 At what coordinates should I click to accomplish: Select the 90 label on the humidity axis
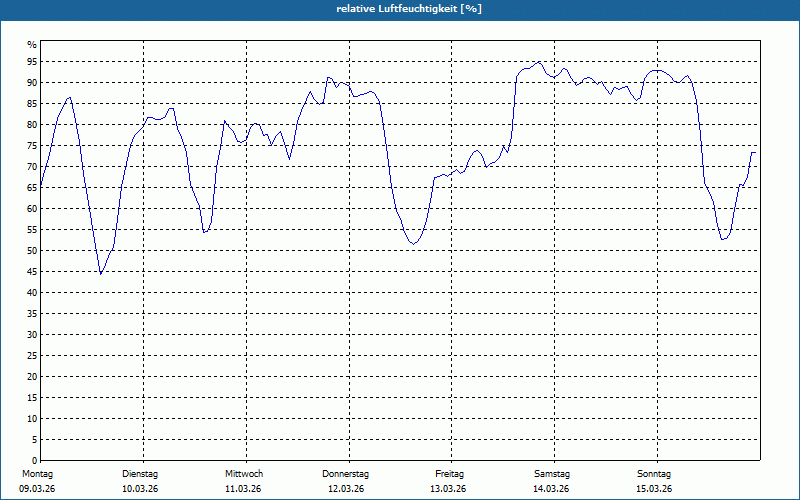point(32,83)
